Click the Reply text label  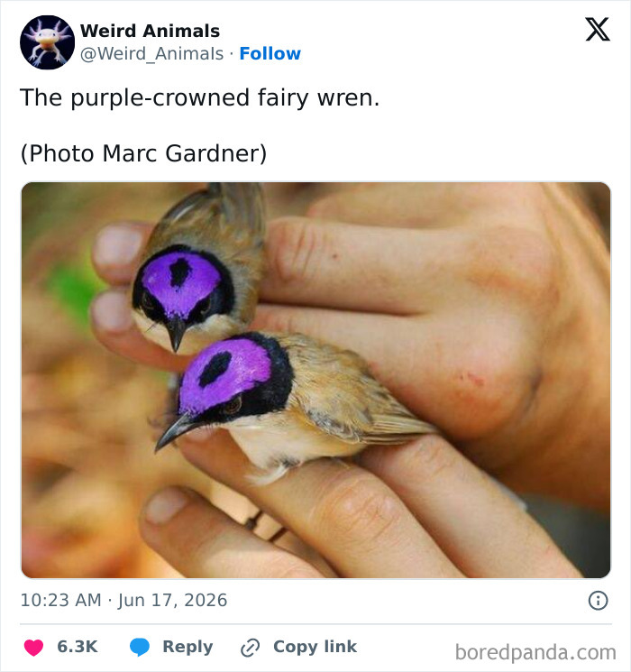(x=187, y=647)
